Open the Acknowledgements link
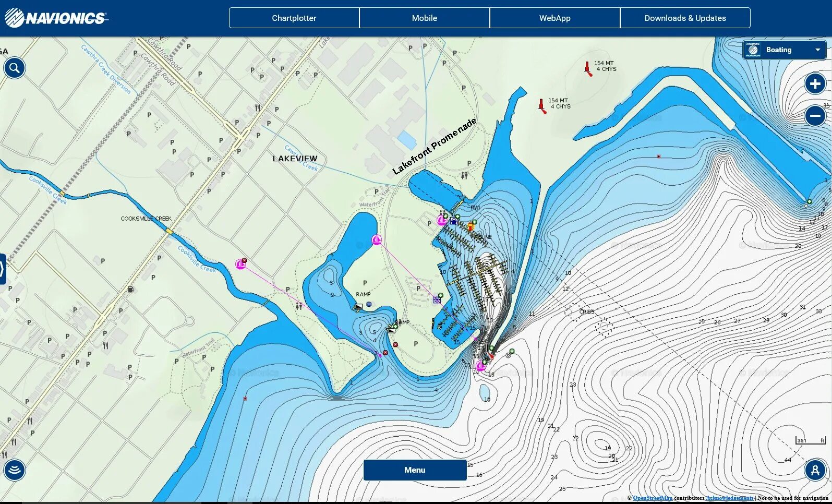This screenshot has width=832, height=504. tap(729, 498)
